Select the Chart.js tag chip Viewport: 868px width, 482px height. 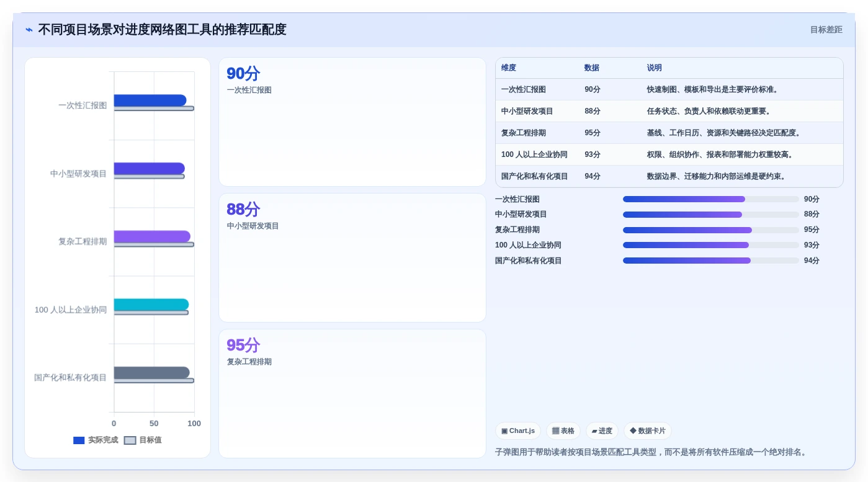518,431
